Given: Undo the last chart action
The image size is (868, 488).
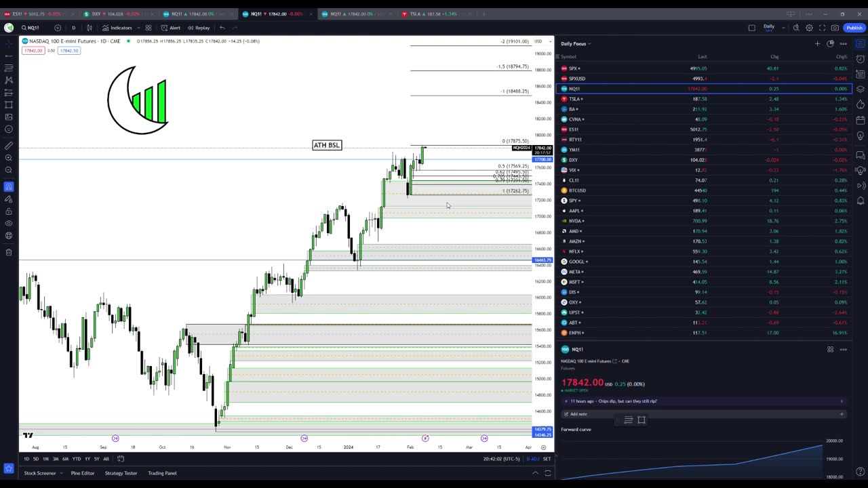Looking at the screenshot, I should (222, 28).
